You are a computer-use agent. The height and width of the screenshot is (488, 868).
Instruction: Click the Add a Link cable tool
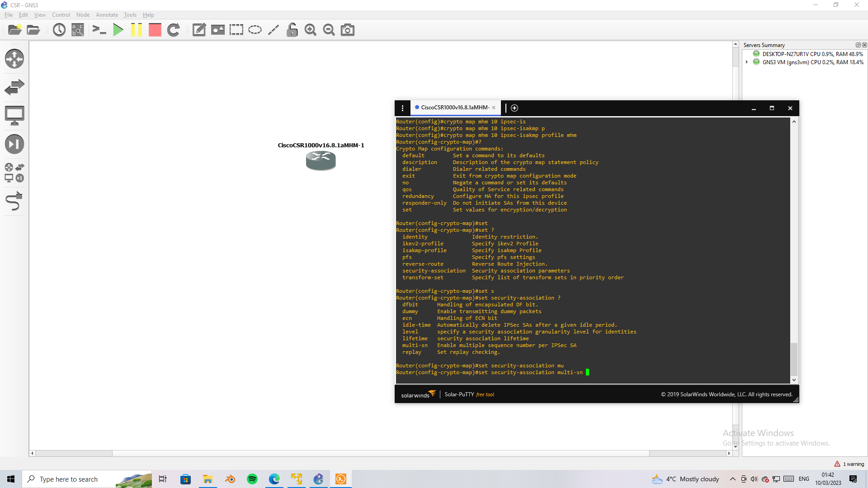coord(14,201)
